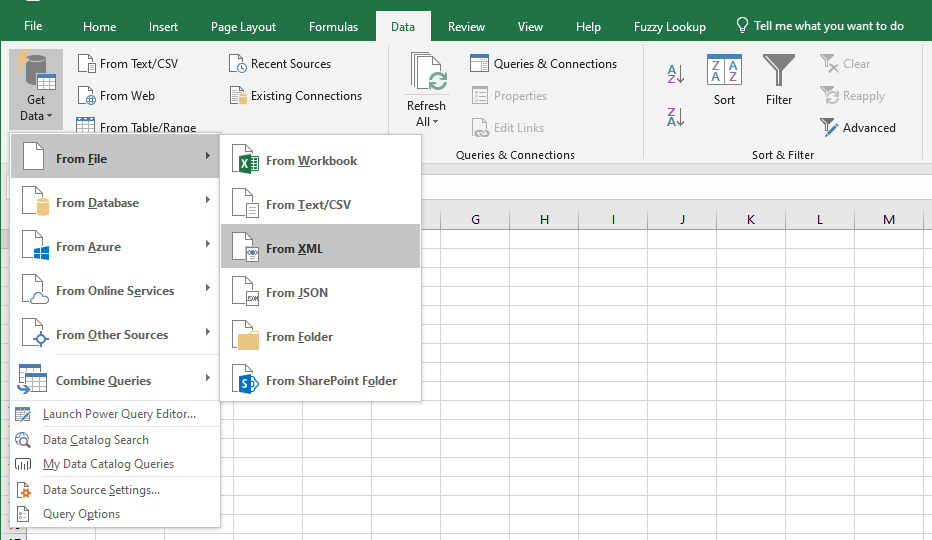The width and height of the screenshot is (932, 540).
Task: Switch to the Review tab
Action: click(x=466, y=27)
